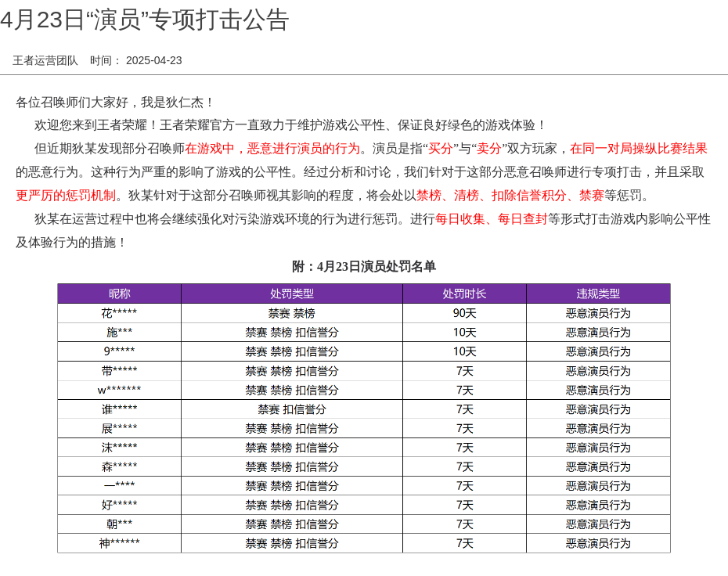Click red text 更严厉的惩罚机制

click(66, 196)
